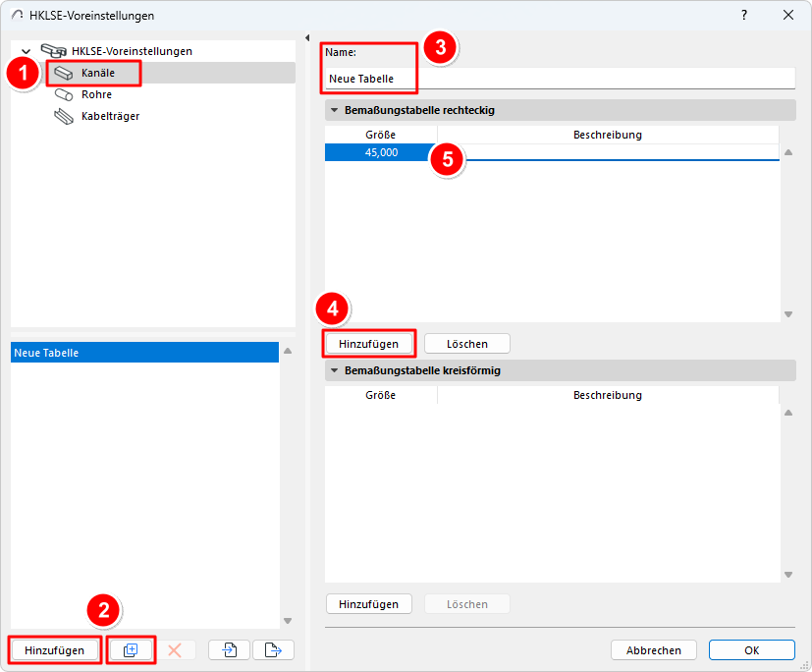Click scroll down arrow of rechteckig table
This screenshot has width=812, height=672.
coord(788,314)
